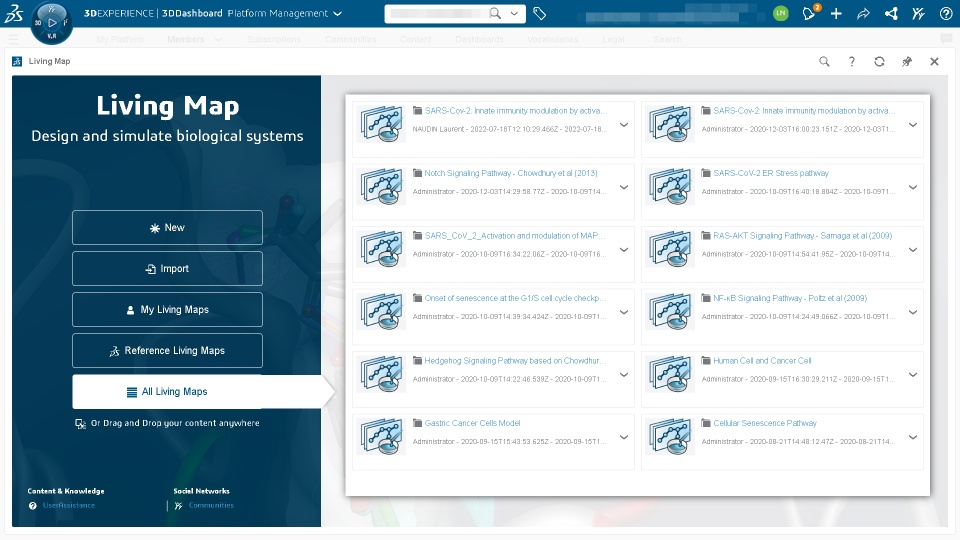Viewport: 960px width, 540px height.
Task: Expand the Gastric Cancer Cells Model chevron
Action: point(624,437)
